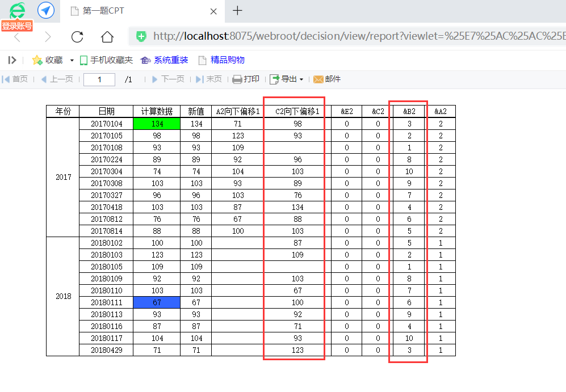Screen dimensions: 566x392
Task: Click date cell 20170304
Action: [106, 171]
